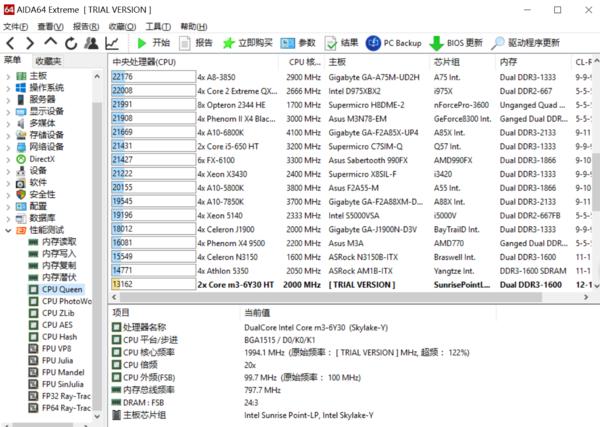Open the 帮助(H) menu

(194, 26)
